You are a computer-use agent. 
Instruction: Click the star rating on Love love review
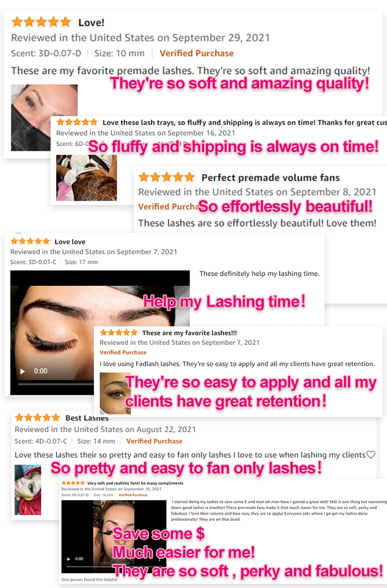pyautogui.click(x=30, y=241)
